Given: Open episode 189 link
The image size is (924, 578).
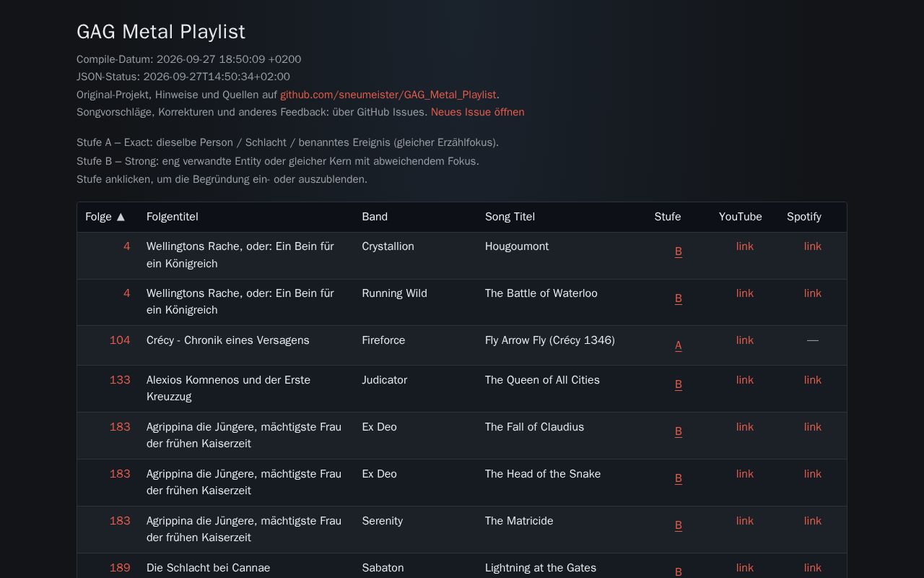Looking at the screenshot, I should (120, 568).
